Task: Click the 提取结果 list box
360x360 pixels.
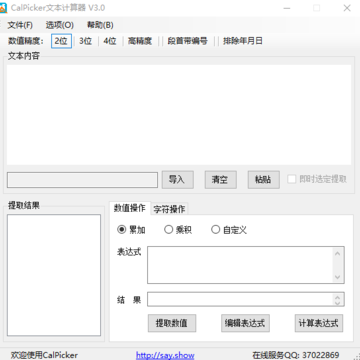Action: 54,275
